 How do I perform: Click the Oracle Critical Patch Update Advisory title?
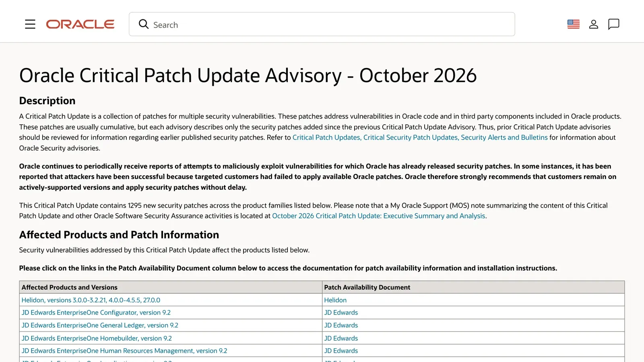click(x=248, y=75)
